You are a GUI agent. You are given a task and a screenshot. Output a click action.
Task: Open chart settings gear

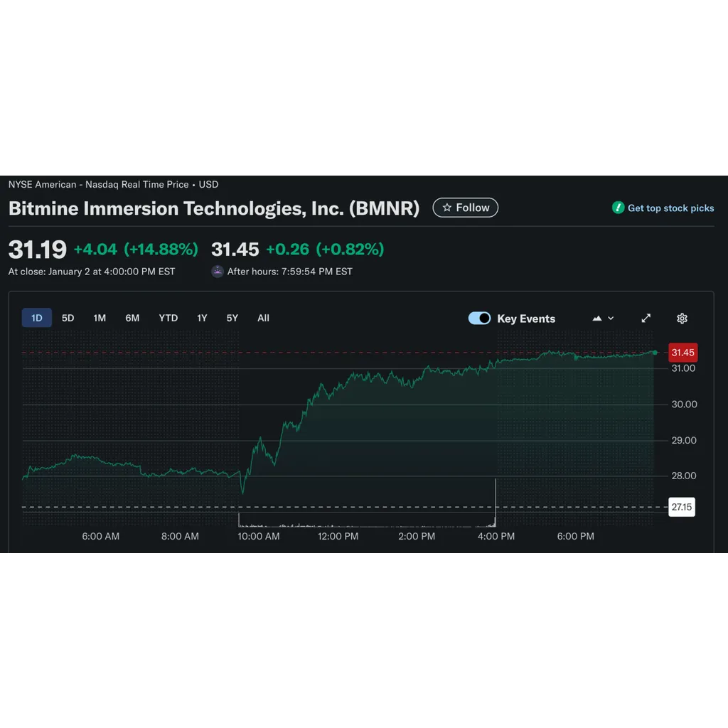(682, 318)
